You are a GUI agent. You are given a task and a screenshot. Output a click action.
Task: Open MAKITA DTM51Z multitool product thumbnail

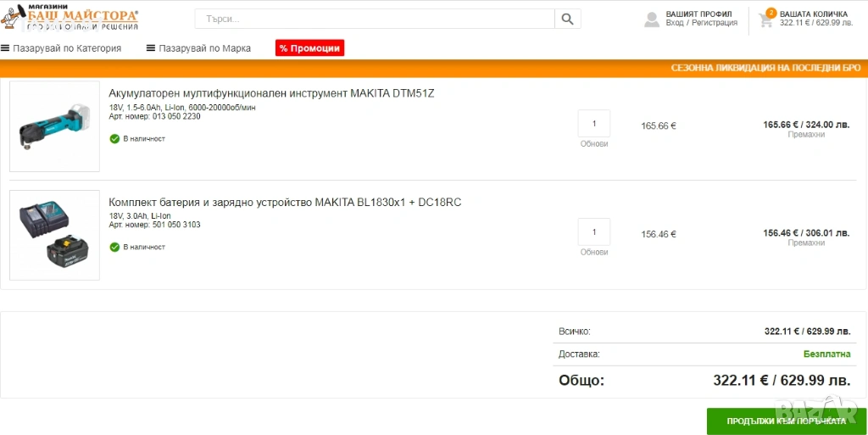(x=54, y=126)
